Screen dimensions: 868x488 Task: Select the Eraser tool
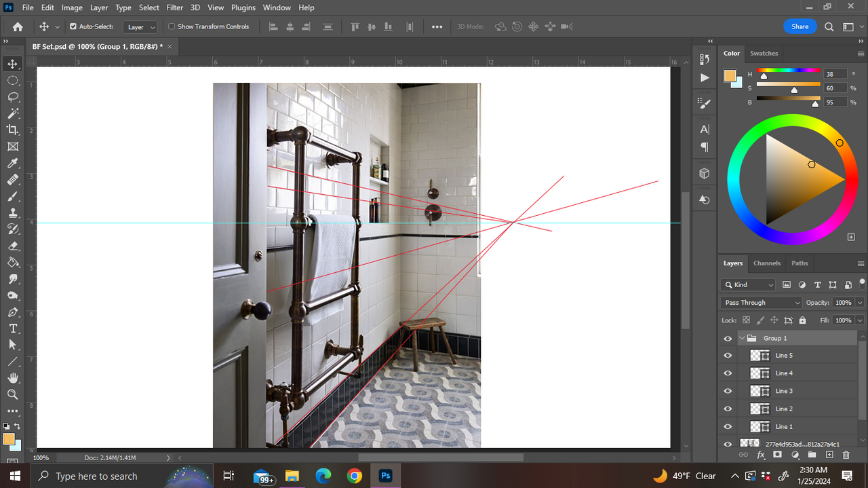point(12,246)
